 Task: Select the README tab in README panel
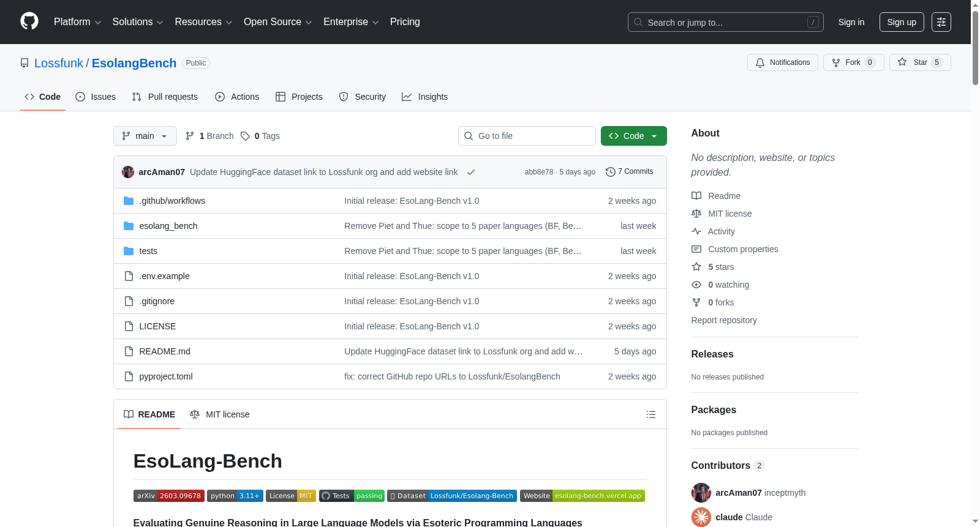(149, 414)
